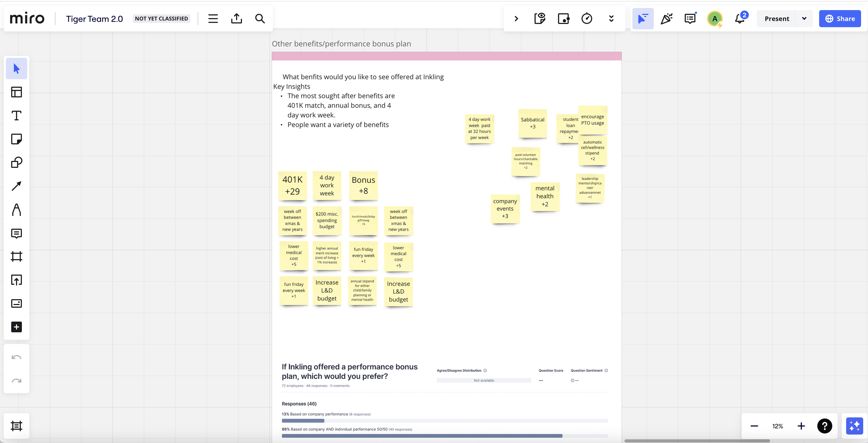The height and width of the screenshot is (443, 868).
Task: Open the Shapes tool
Action: coord(16,163)
